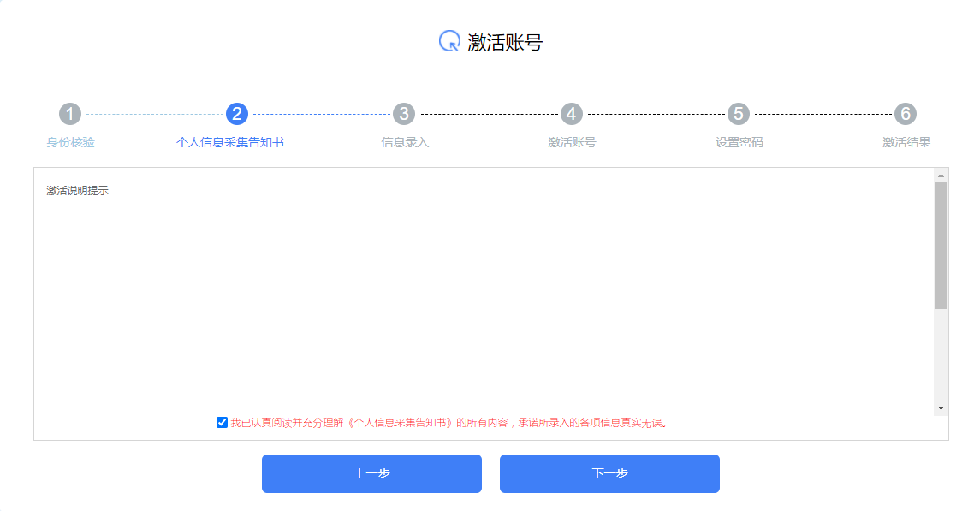Select the 个人信息采集告知书 step label
Viewport: 980px width, 511px height.
[230, 142]
